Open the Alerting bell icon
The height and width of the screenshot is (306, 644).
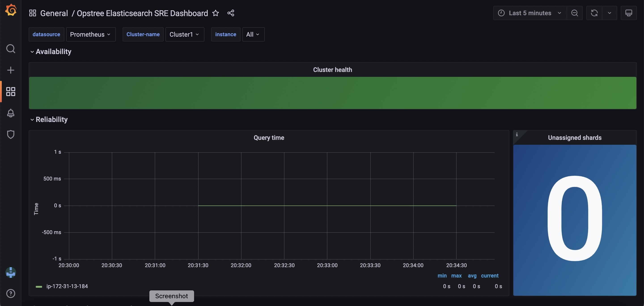[11, 113]
